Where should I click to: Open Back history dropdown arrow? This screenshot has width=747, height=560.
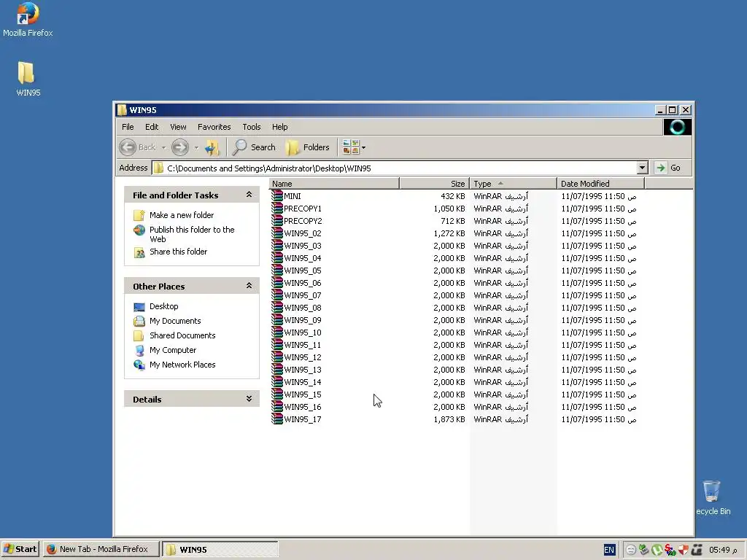click(x=164, y=147)
